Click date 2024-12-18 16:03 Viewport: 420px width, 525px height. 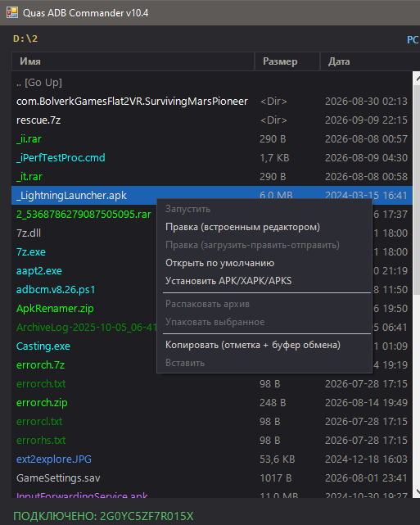(366, 459)
